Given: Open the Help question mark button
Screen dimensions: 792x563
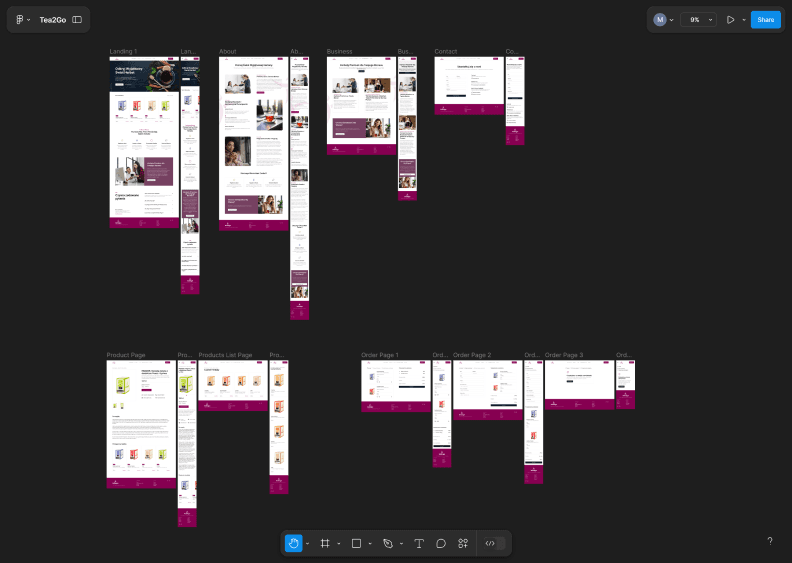Looking at the screenshot, I should pos(769,541).
